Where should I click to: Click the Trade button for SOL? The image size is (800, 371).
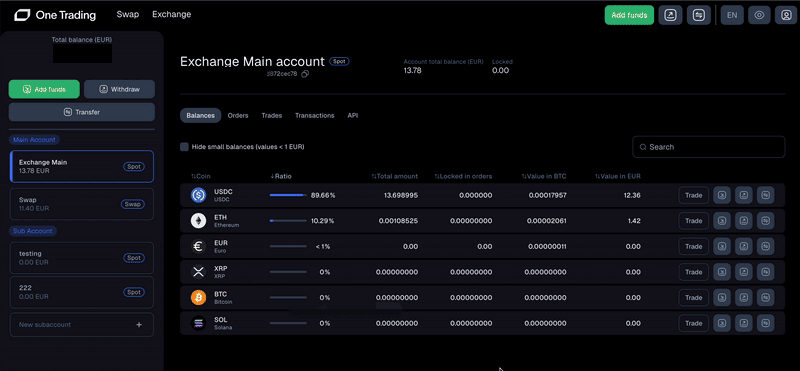(693, 323)
